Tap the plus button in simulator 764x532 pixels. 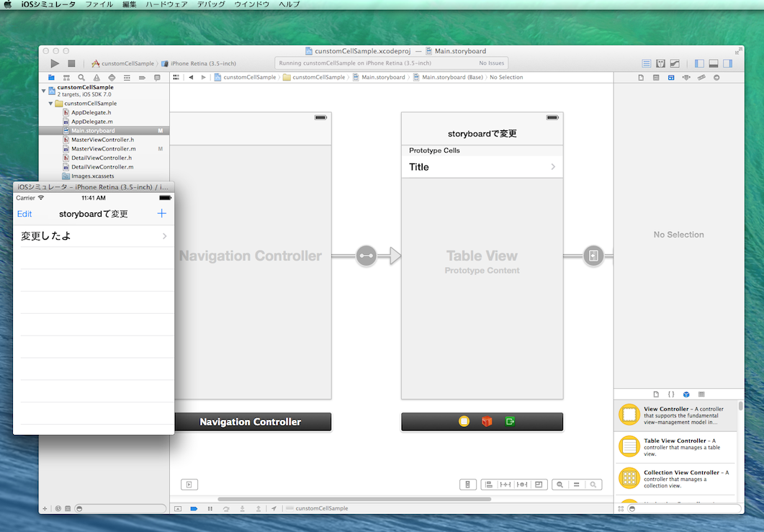[162, 213]
